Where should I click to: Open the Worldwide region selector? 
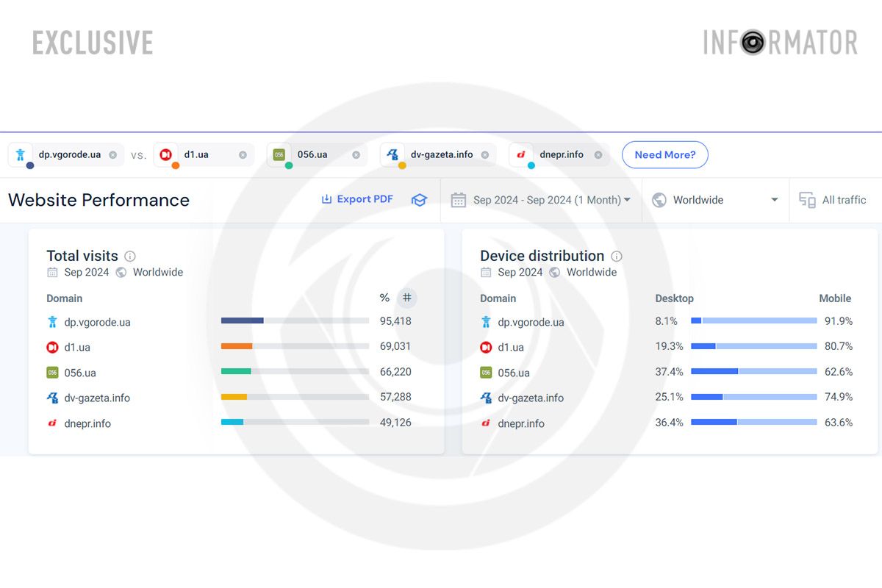coord(714,199)
